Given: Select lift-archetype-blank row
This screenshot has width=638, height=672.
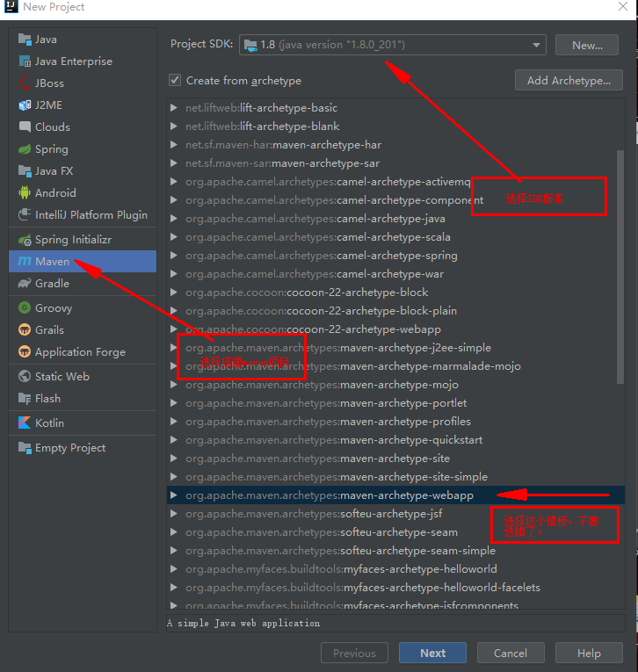Looking at the screenshot, I should (x=395, y=126).
